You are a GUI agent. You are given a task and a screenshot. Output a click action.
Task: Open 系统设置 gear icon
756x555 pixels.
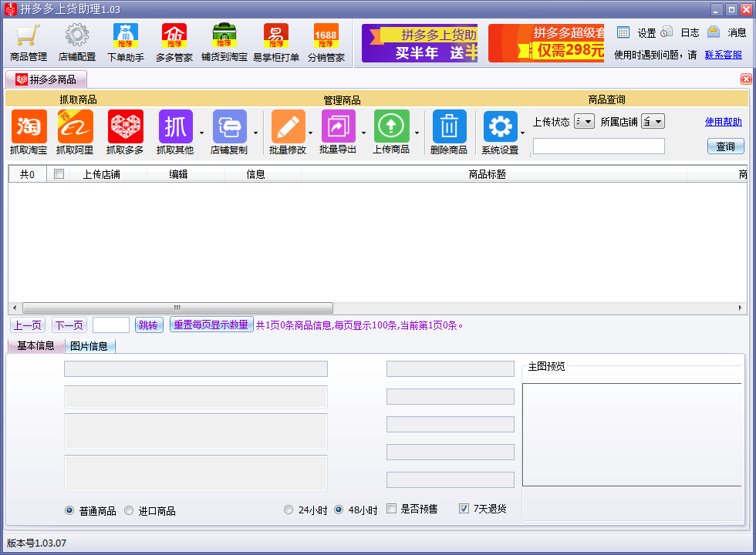(x=501, y=132)
